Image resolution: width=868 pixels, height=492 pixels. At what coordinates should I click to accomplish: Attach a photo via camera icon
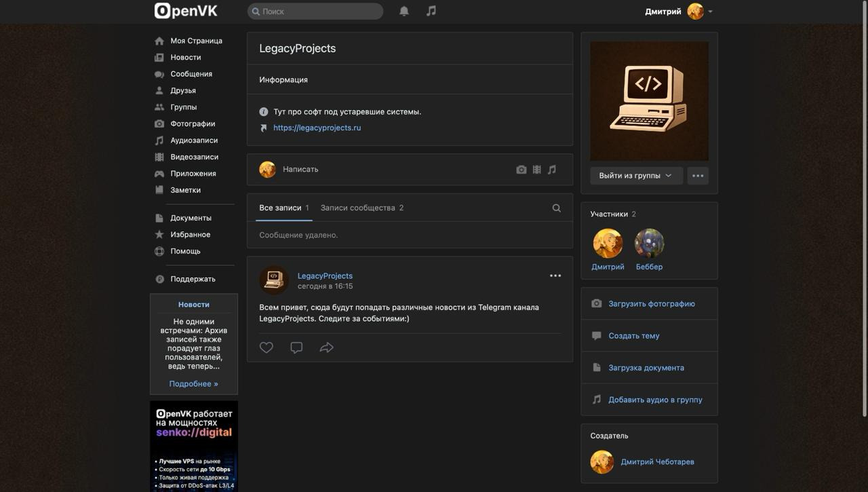[x=521, y=170]
